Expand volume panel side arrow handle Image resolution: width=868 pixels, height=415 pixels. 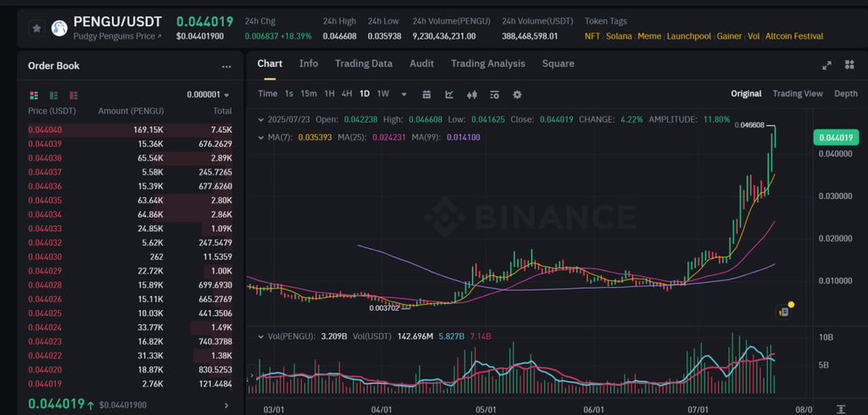click(x=253, y=376)
